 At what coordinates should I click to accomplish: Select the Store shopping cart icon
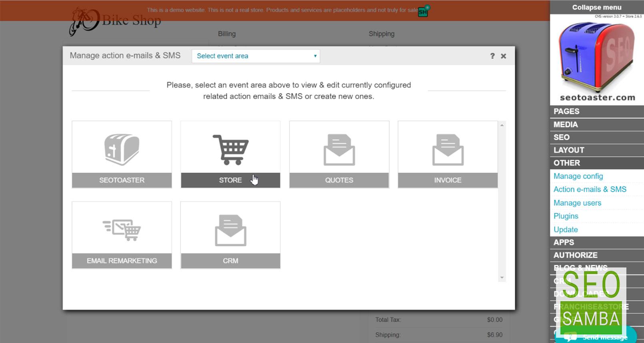click(230, 150)
